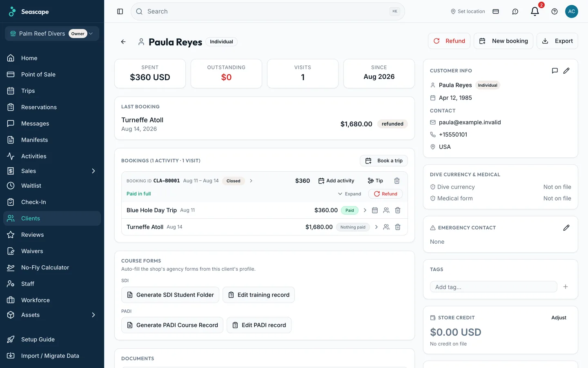This screenshot has height=368, width=588.
Task: Delete booking CLA-B0001 trash icon
Action: pyautogui.click(x=397, y=181)
